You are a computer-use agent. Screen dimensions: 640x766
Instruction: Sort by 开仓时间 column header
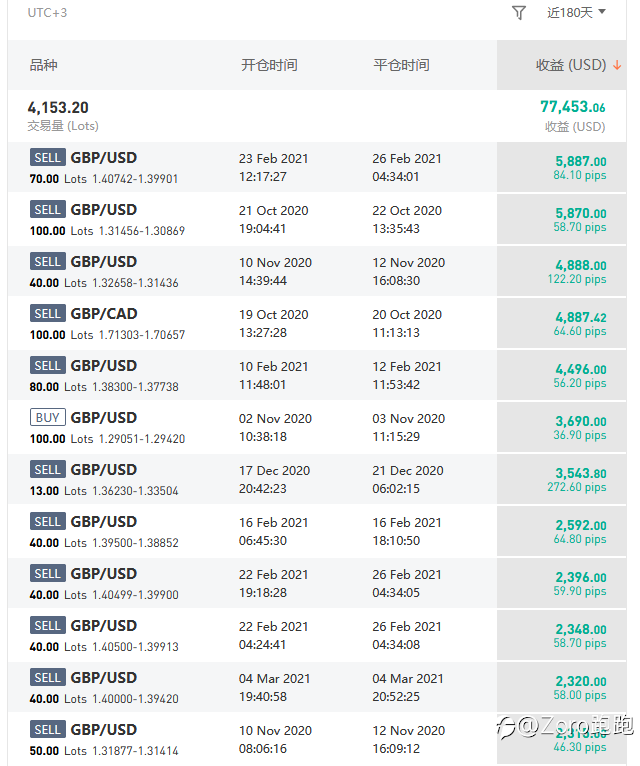coord(269,65)
